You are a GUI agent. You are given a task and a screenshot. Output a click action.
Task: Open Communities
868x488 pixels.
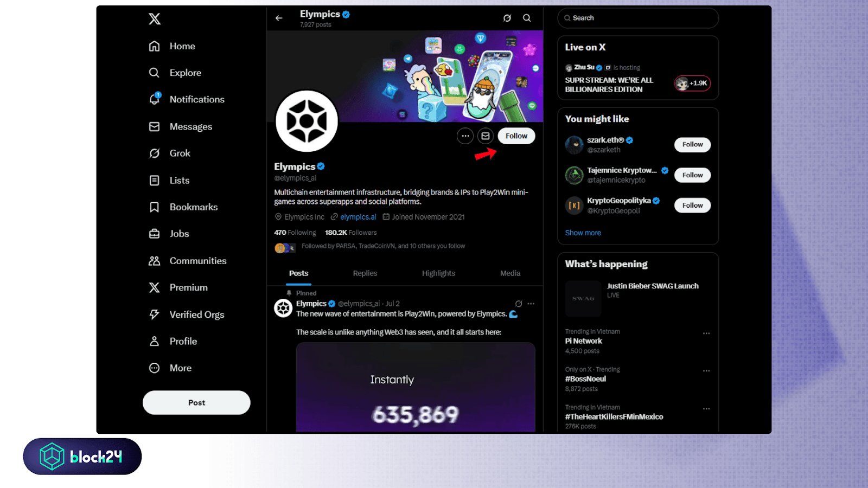(x=187, y=261)
